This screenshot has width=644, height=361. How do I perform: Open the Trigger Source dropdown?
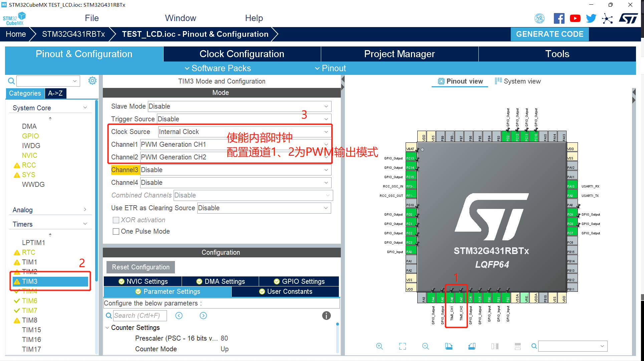pyautogui.click(x=244, y=119)
